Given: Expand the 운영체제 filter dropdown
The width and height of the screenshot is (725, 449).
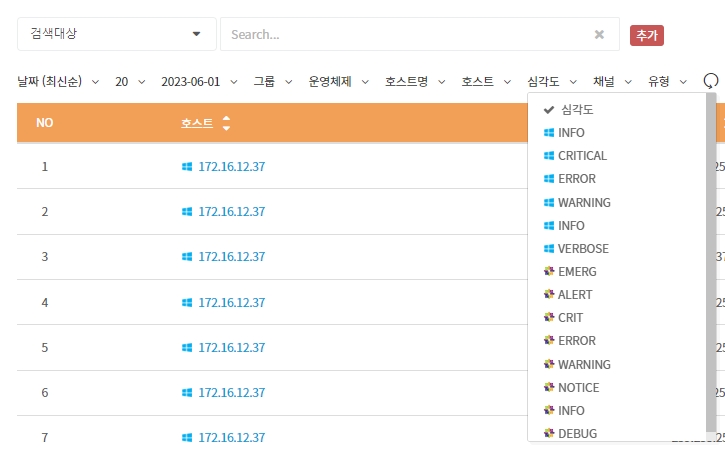Looking at the screenshot, I should (338, 81).
